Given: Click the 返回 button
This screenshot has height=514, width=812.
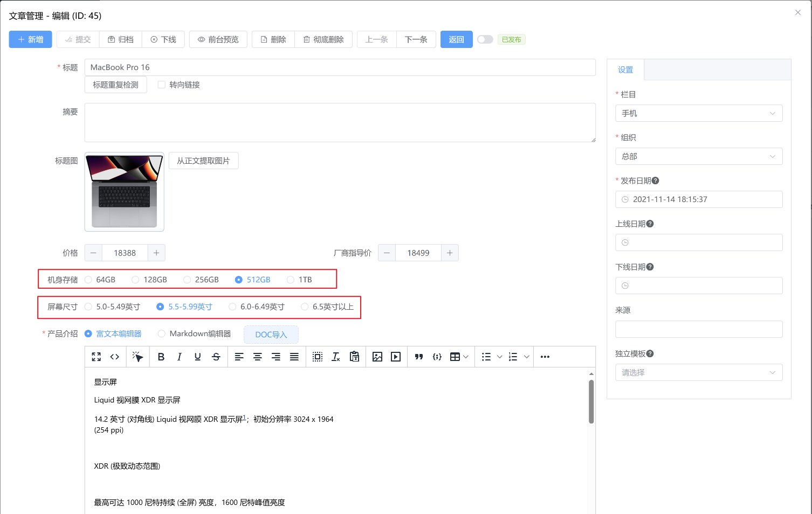Looking at the screenshot, I should 457,39.
